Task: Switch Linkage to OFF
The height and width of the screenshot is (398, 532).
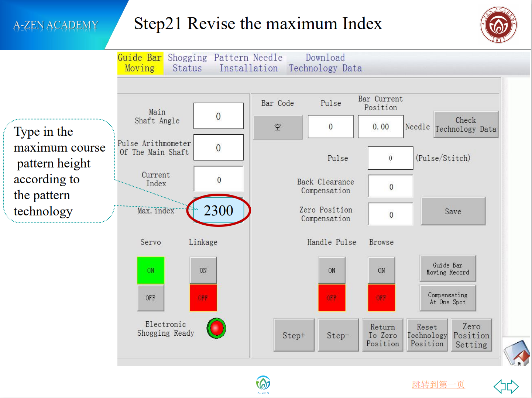Action: (x=203, y=298)
